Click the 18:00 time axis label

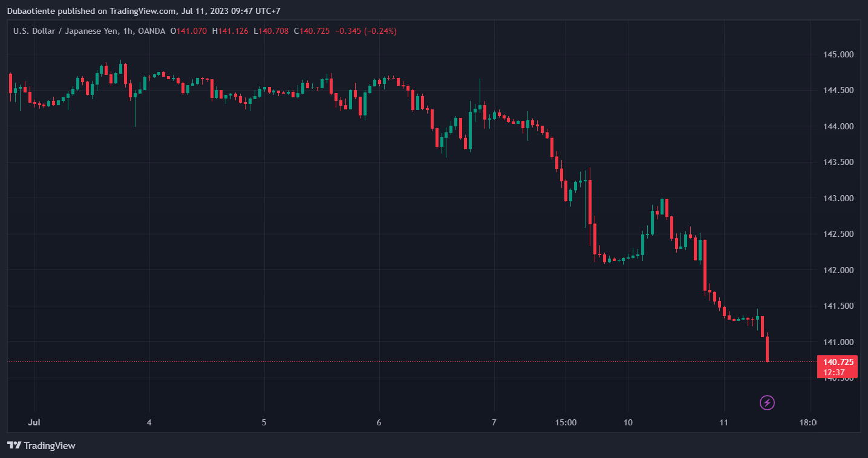pyautogui.click(x=808, y=422)
